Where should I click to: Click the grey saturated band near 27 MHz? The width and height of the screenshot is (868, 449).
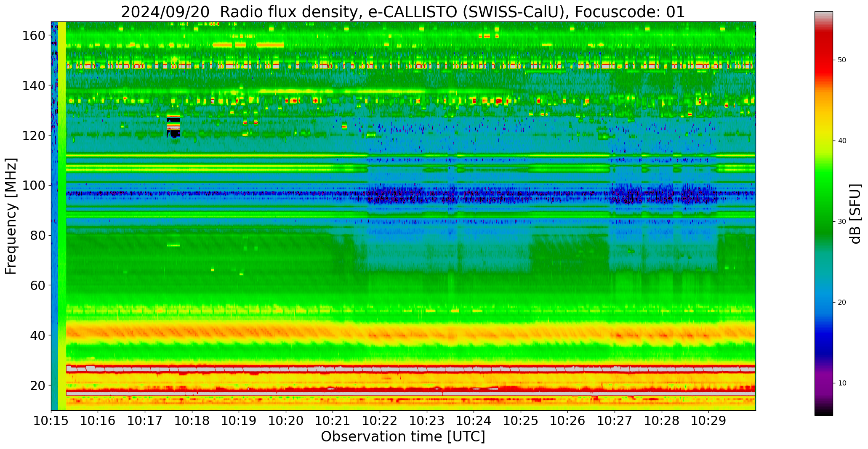[410, 369]
